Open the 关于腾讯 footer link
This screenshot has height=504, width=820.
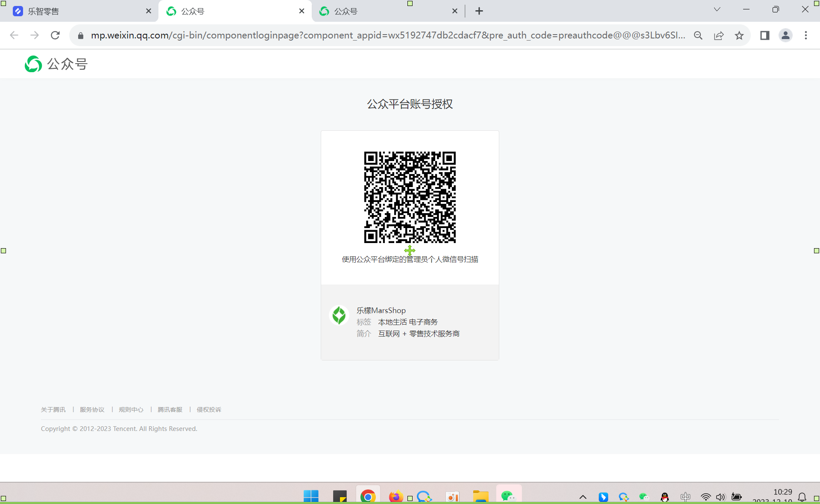click(53, 410)
